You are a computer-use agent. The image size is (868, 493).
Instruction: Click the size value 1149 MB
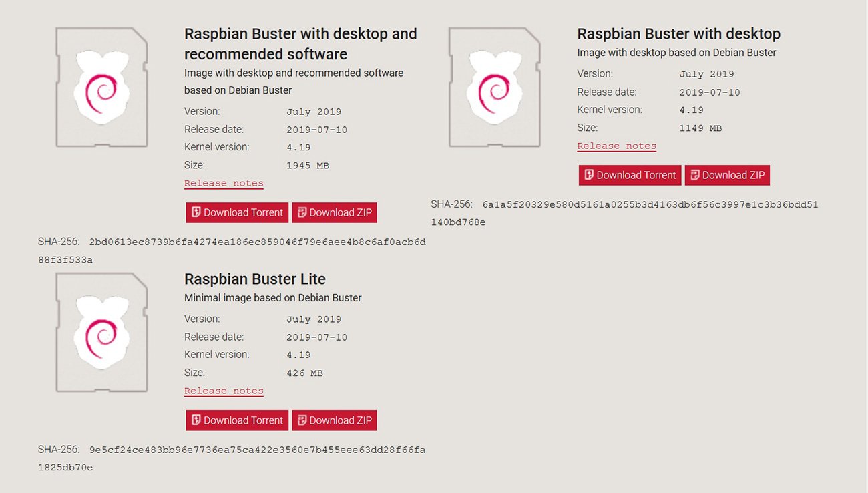700,128
